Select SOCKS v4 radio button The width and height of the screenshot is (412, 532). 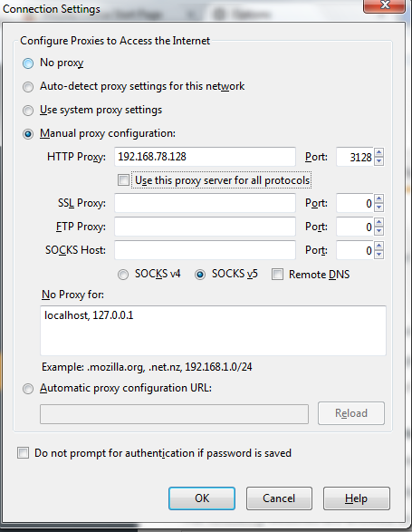123,274
